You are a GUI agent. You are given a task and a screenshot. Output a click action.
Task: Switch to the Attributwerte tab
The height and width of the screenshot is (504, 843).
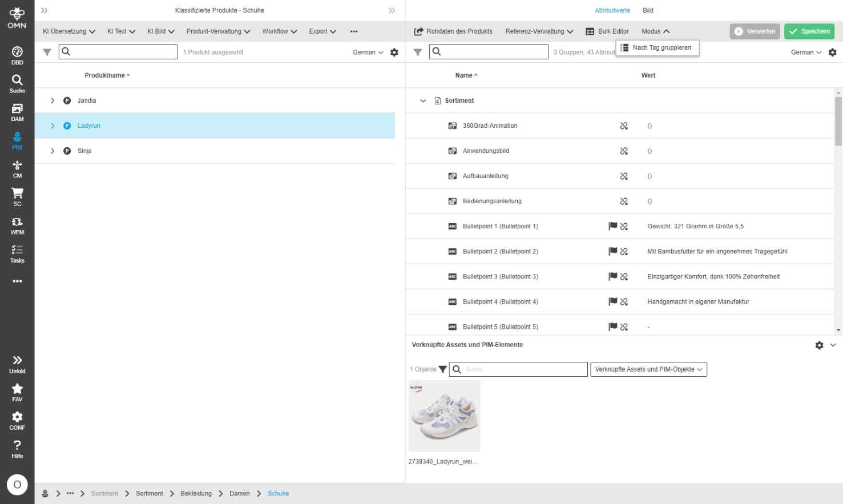click(612, 10)
